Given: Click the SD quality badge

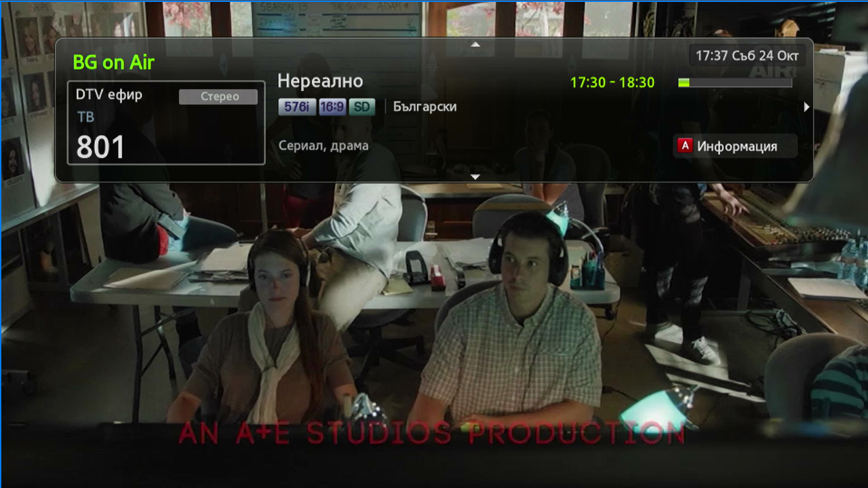Looking at the screenshot, I should pyautogui.click(x=363, y=107).
